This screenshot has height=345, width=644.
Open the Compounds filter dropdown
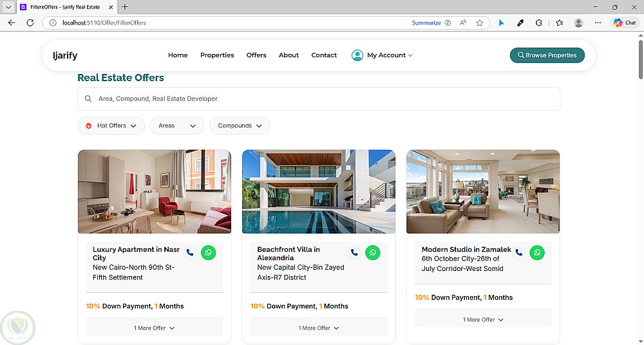pyautogui.click(x=240, y=126)
